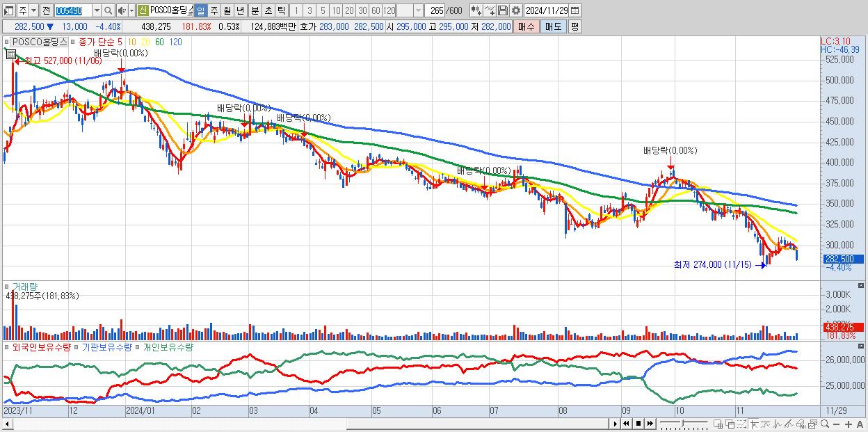This screenshot has width=868, height=432.
Task: Select interval 60 button
Action: [376, 10]
